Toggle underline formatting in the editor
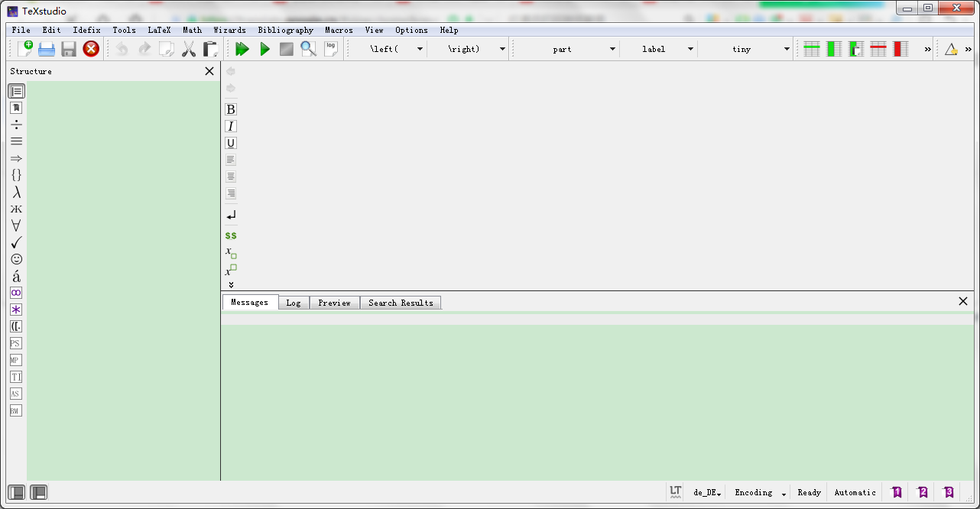This screenshot has width=980, height=509. [x=231, y=143]
